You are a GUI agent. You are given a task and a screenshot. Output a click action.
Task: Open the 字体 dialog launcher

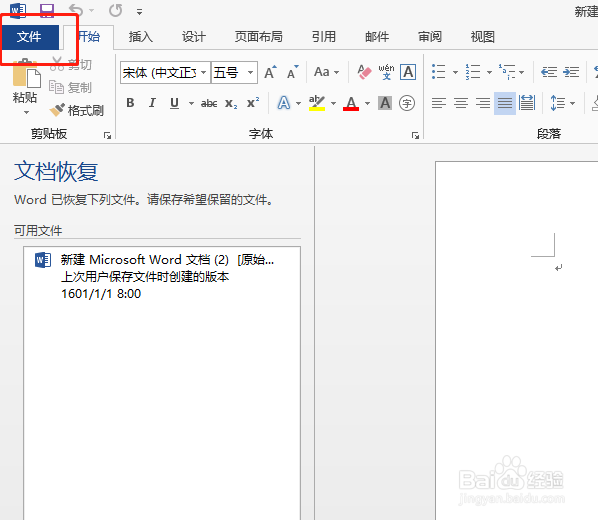(415, 135)
